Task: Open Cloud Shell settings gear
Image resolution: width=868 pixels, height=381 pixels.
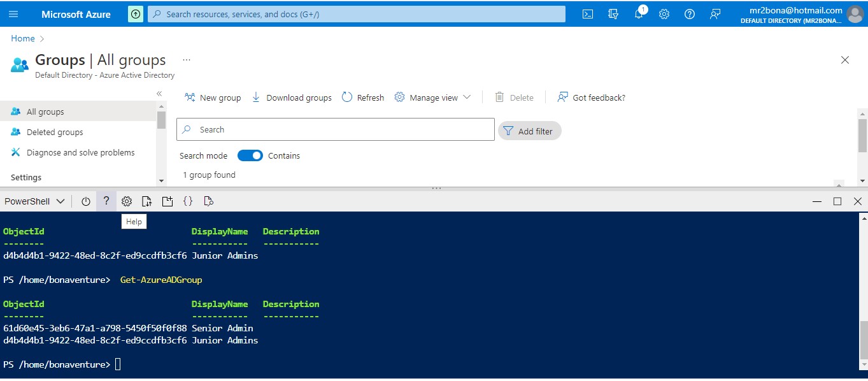Action: (x=127, y=201)
